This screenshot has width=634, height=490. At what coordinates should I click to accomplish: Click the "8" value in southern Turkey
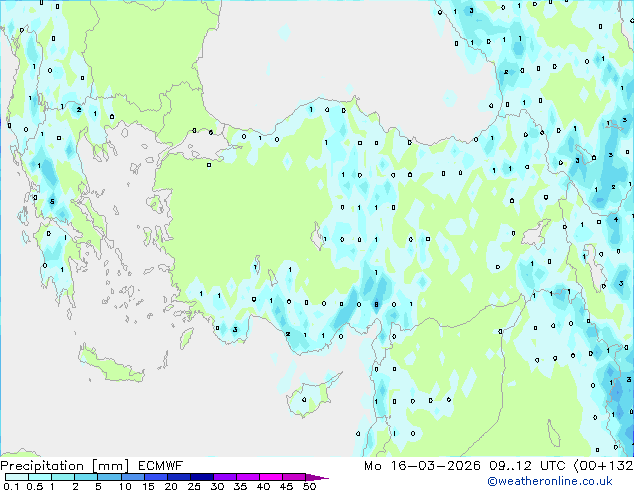(376, 304)
